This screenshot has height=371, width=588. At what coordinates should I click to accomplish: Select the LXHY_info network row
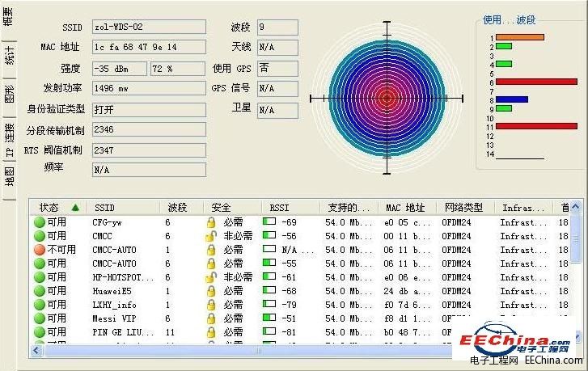click(300, 305)
